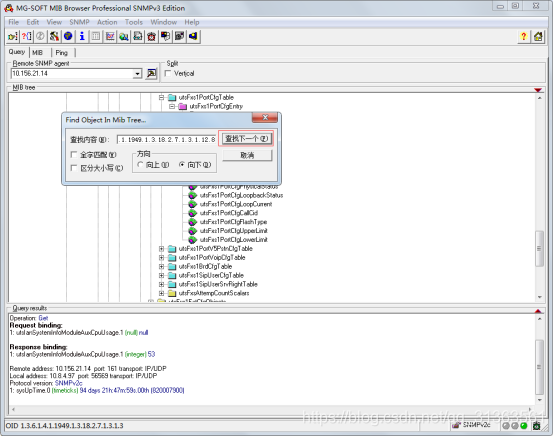Click the folder icon of utsFxs1BrdCfgTable

coord(172,266)
